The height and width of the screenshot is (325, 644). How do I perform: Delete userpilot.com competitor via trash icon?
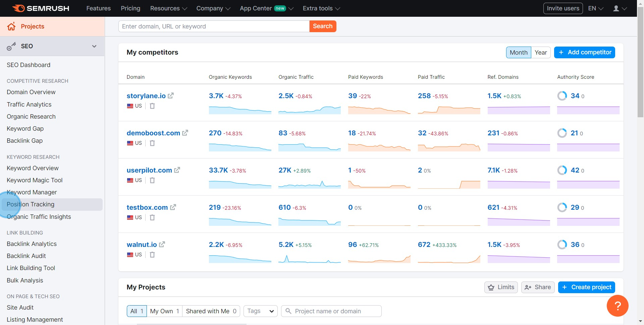click(x=152, y=180)
